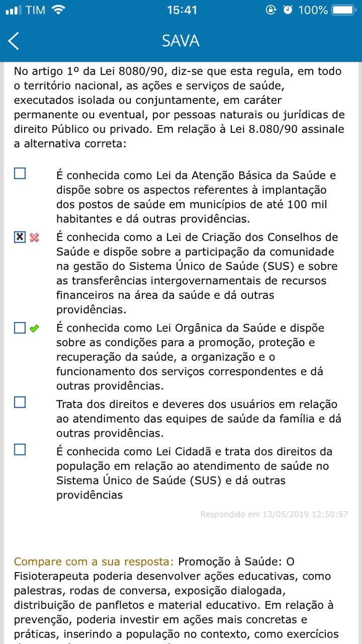This screenshot has height=644, width=362.
Task: Tap the question text about Lei 8080/90
Action: (x=179, y=107)
